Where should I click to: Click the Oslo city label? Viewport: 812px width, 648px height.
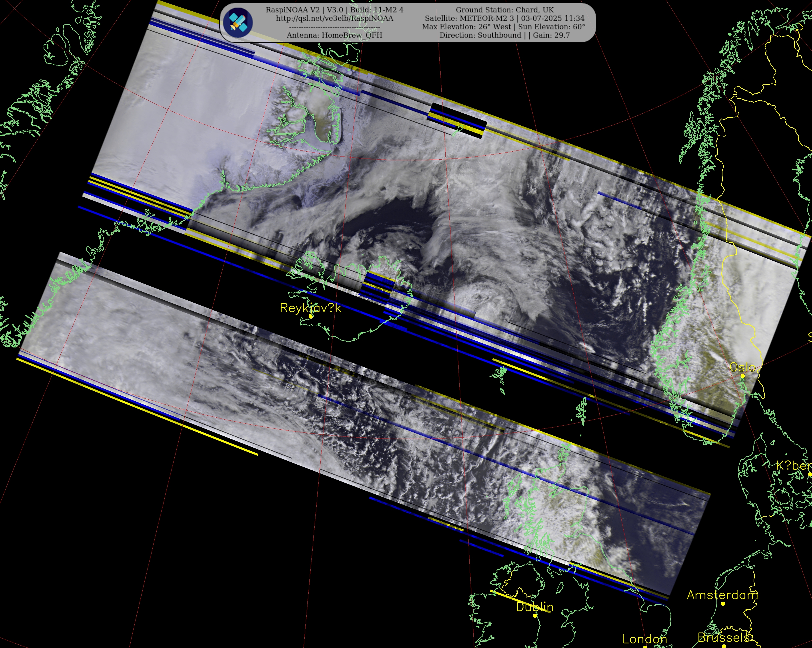click(x=743, y=367)
